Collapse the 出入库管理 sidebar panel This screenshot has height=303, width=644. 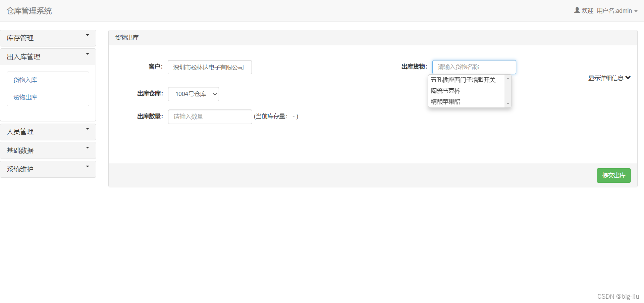pyautogui.click(x=48, y=57)
